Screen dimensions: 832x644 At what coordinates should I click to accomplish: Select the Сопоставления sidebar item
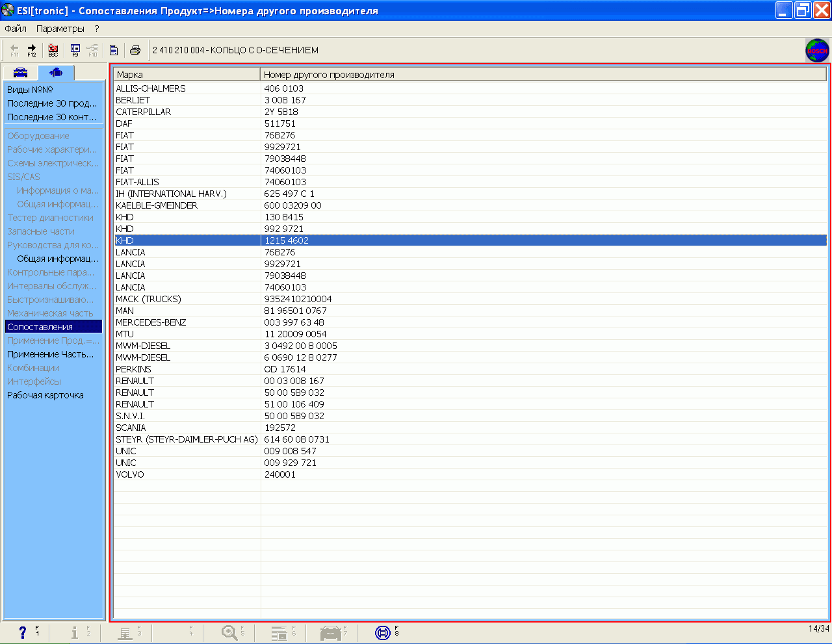(x=54, y=327)
